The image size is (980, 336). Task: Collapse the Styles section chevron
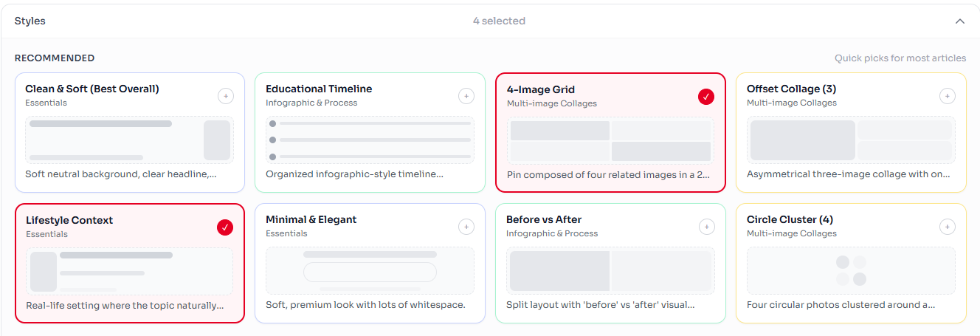(960, 21)
